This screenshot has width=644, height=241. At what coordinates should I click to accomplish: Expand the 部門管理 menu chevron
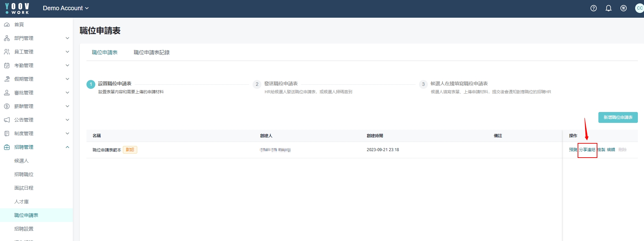[67, 38]
